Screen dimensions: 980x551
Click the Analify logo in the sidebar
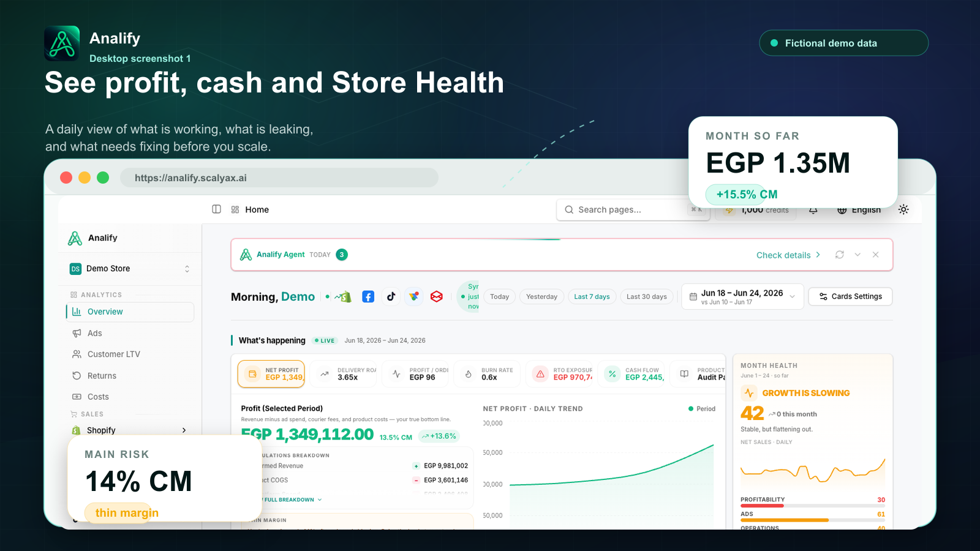pos(75,238)
